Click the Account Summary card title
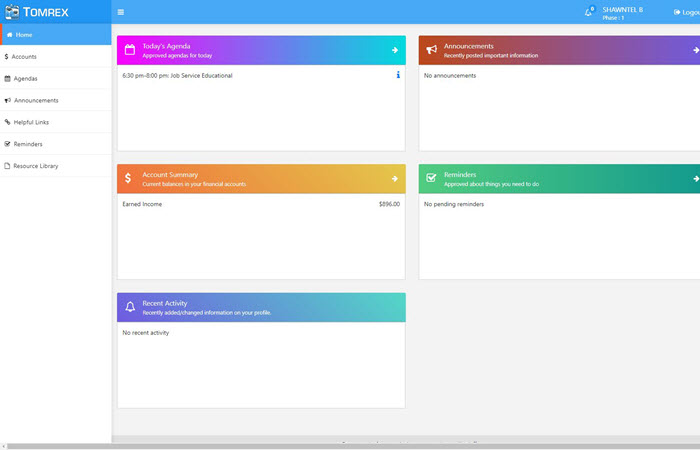700x450 pixels. pos(170,175)
